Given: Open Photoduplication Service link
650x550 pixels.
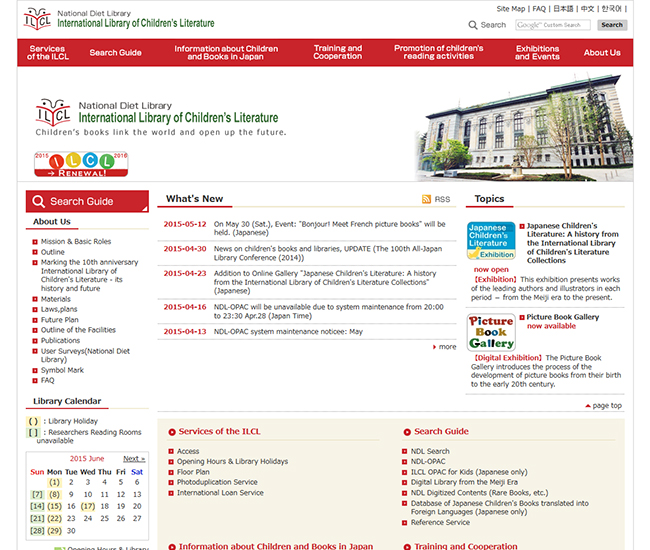Looking at the screenshot, I should click(x=217, y=482).
